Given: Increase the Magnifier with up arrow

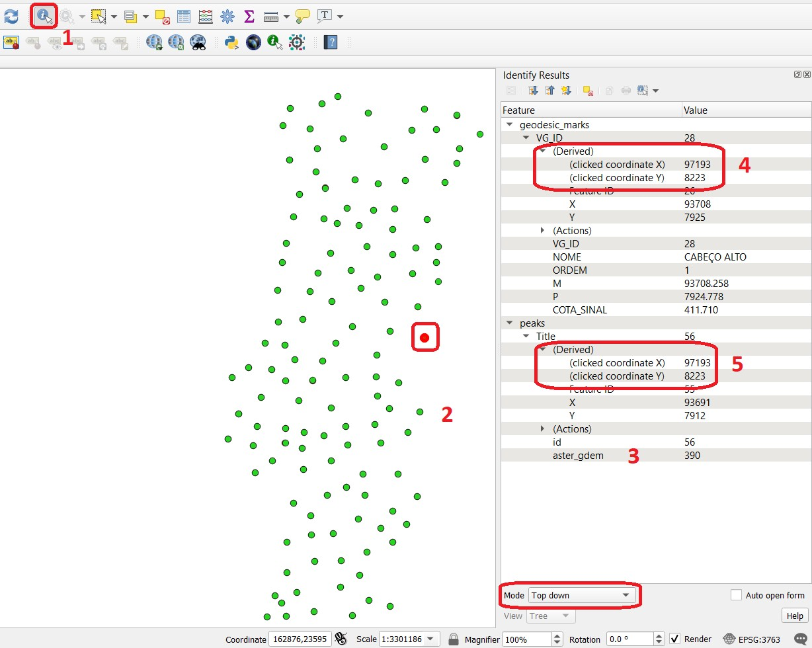Looking at the screenshot, I should [556, 635].
